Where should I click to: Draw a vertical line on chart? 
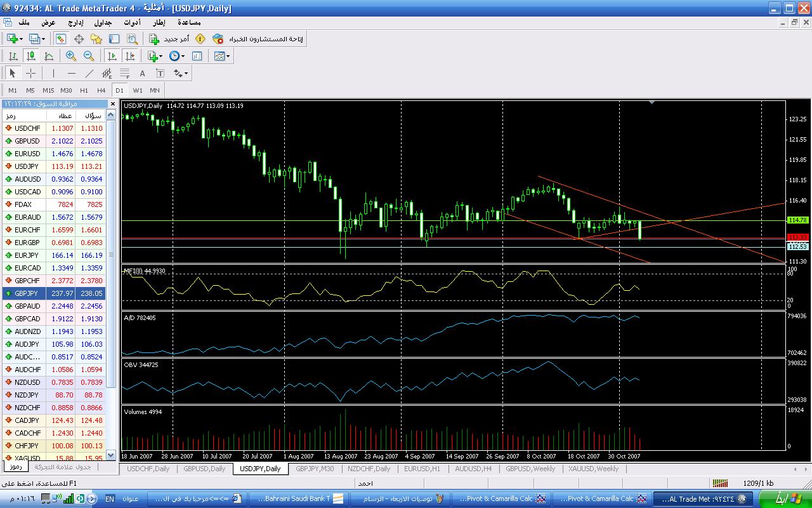(x=54, y=73)
